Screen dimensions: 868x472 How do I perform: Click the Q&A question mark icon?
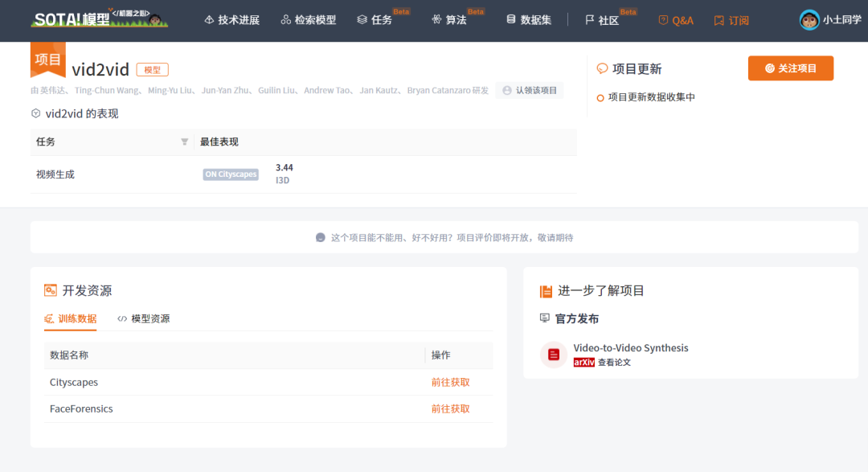(x=663, y=20)
